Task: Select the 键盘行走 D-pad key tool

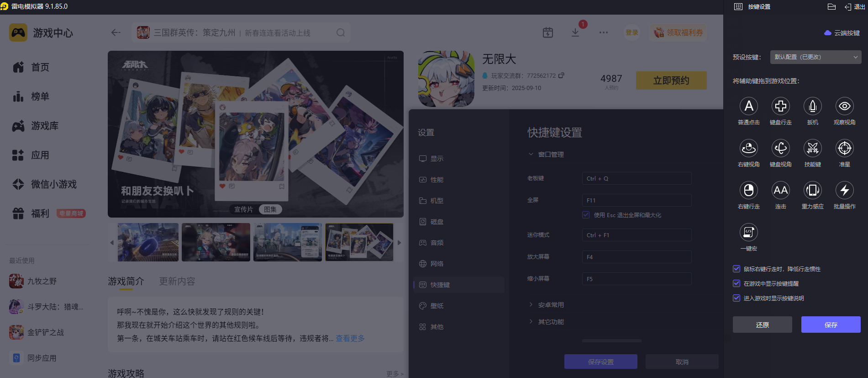Action: click(x=781, y=106)
